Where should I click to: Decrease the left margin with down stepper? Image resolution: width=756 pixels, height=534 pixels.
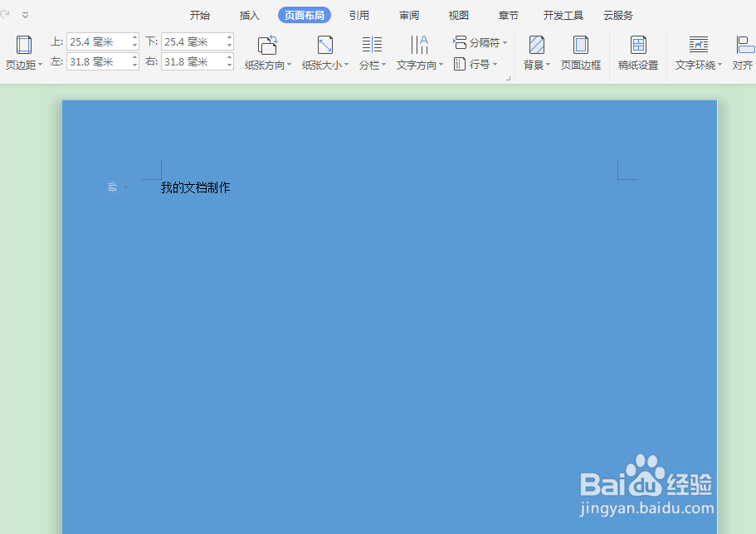pos(135,66)
